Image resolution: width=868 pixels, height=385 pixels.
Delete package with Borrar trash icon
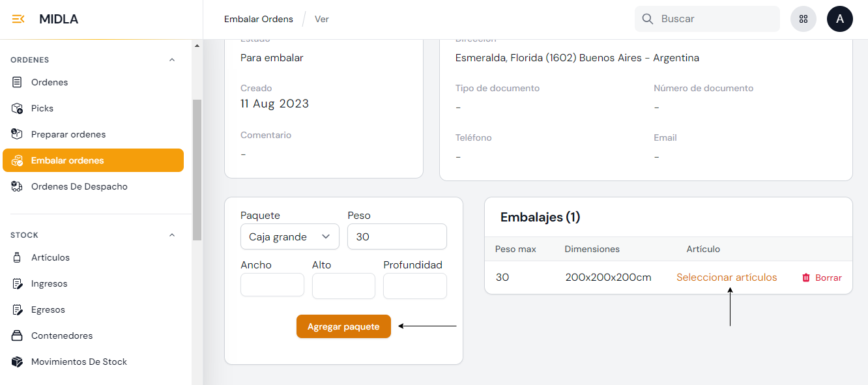pos(806,278)
